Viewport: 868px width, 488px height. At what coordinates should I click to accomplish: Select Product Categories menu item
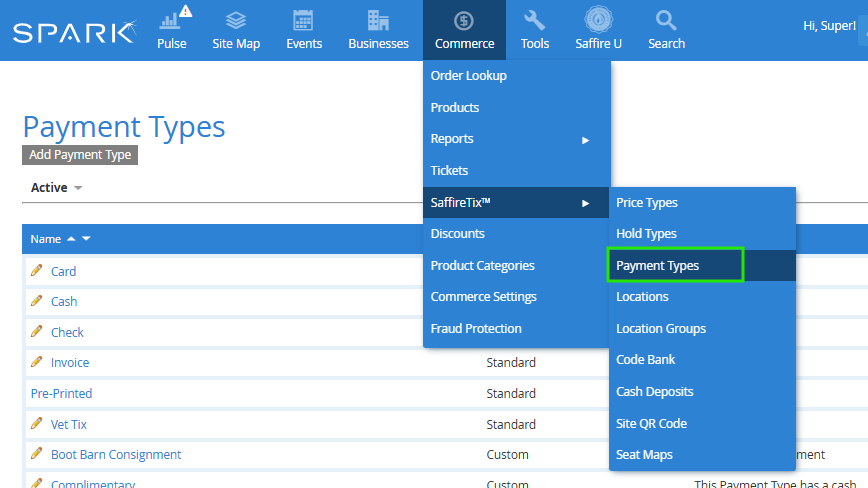482,266
